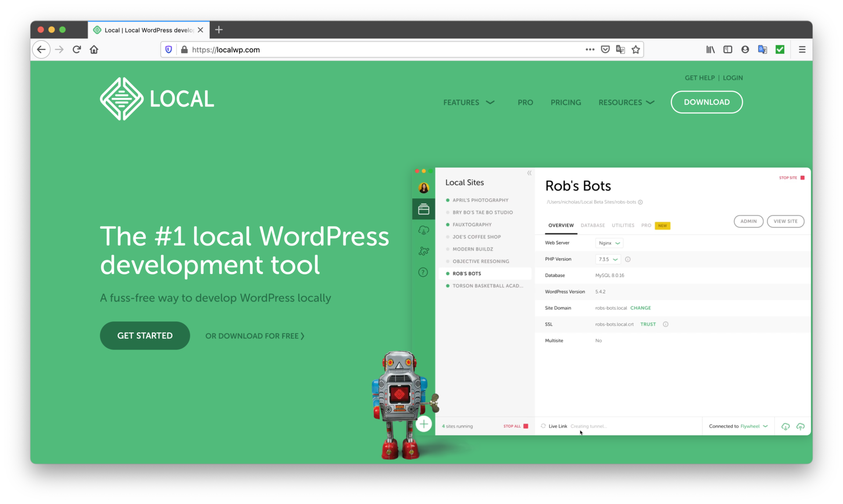This screenshot has height=504, width=843.
Task: Click the user avatar in Local sidebar
Action: click(x=424, y=188)
